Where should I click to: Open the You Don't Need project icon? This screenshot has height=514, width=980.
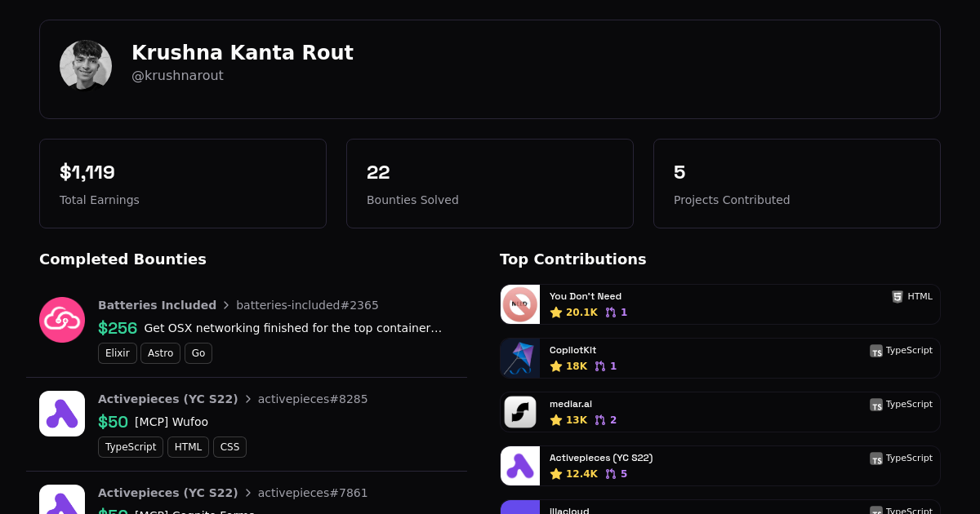point(520,304)
